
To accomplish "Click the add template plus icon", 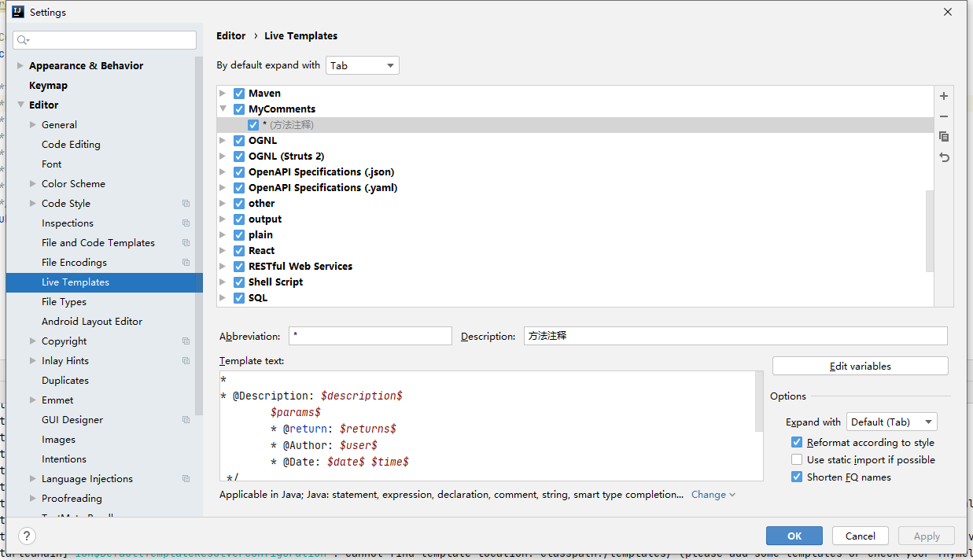I will 944,96.
